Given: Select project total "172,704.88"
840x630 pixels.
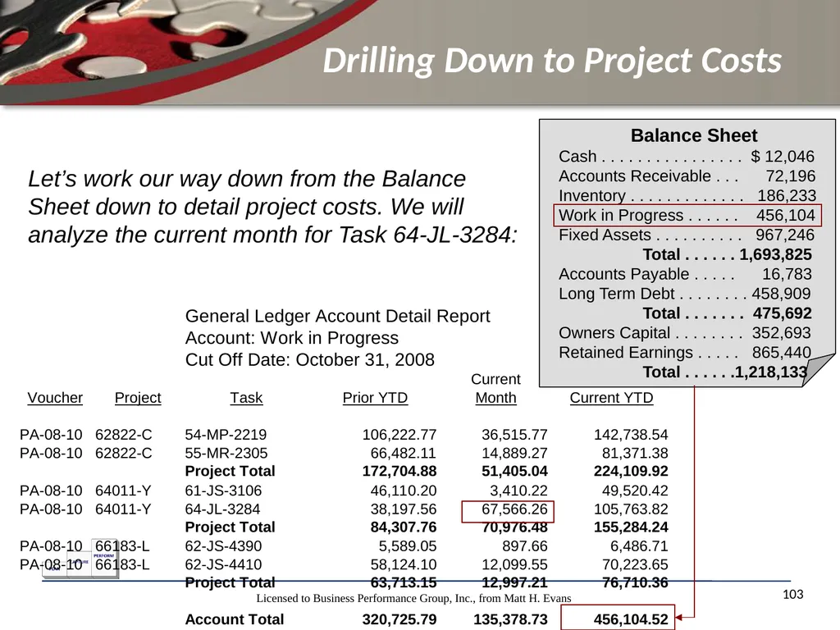Looking at the screenshot, I should coord(399,472).
